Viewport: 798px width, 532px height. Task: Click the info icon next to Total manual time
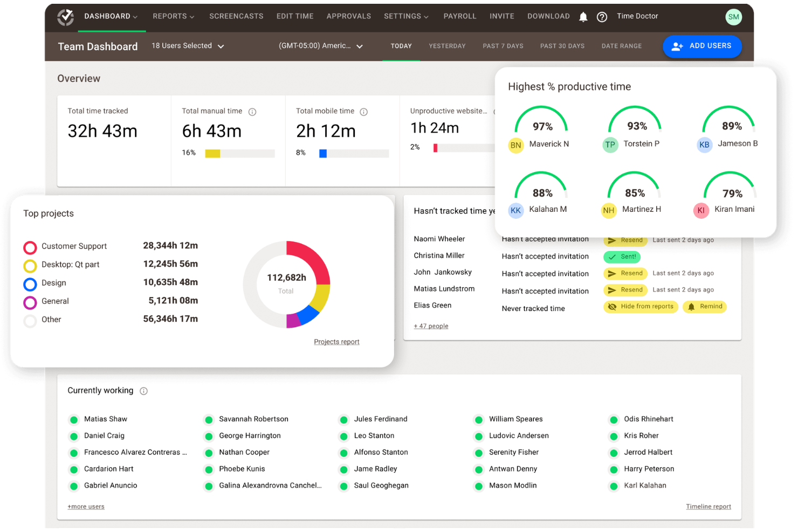click(252, 112)
